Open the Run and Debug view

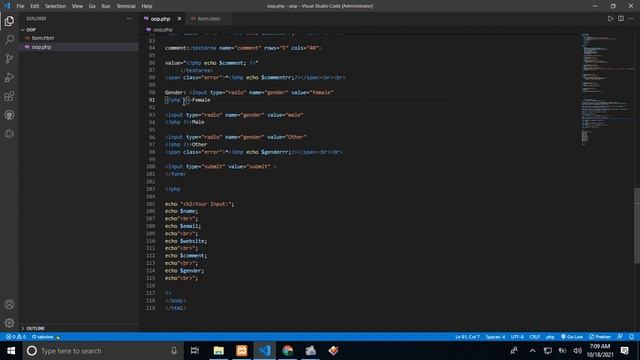pyautogui.click(x=9, y=78)
